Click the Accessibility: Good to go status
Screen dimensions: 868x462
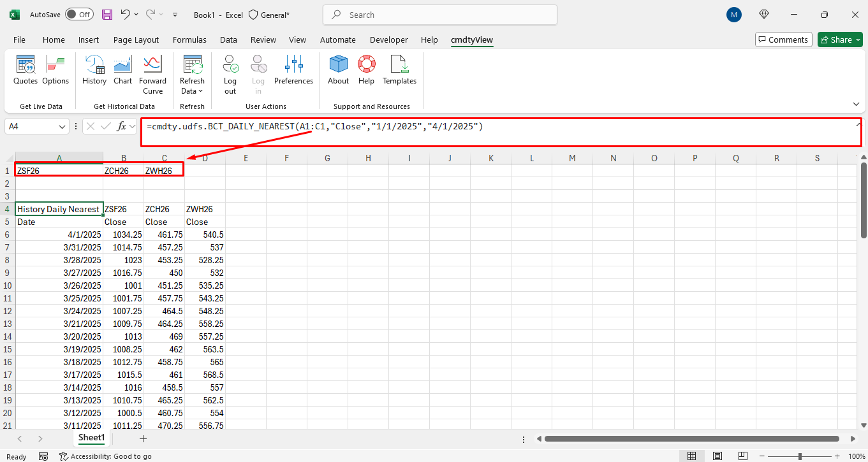click(105, 456)
